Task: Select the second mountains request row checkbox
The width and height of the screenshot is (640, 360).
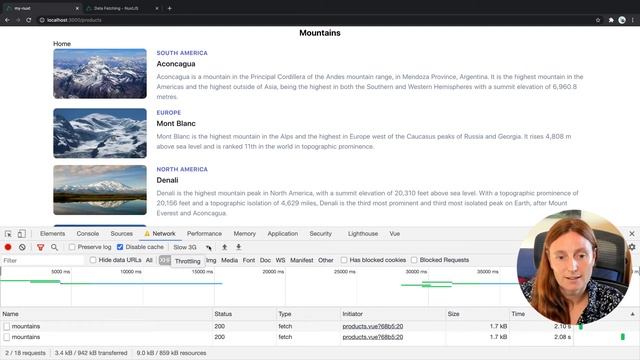Action: 7,337
